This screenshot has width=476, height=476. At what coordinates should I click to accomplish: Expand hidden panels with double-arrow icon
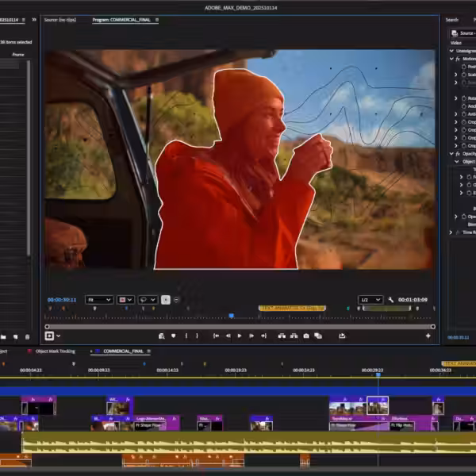pyautogui.click(x=34, y=20)
